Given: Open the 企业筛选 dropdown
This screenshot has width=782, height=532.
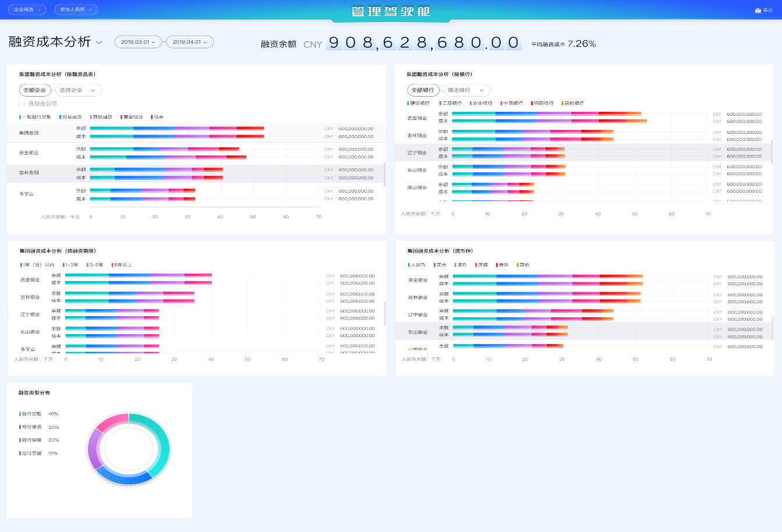Looking at the screenshot, I should tap(27, 10).
